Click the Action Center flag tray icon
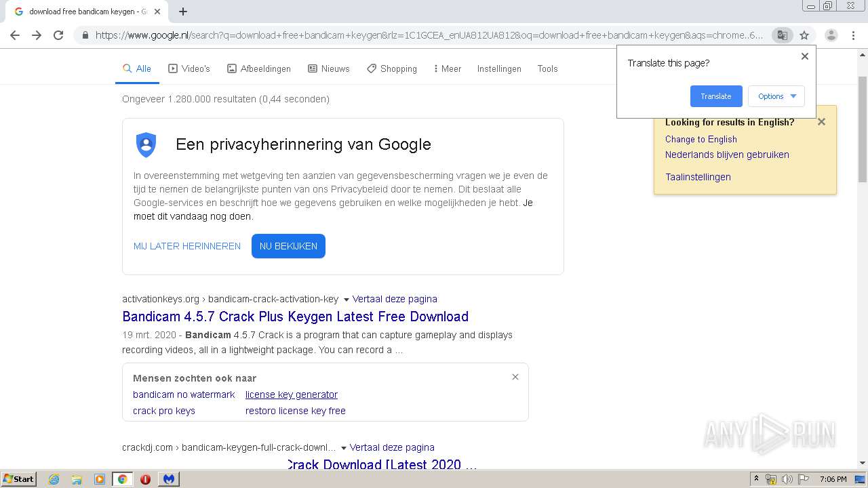The width and height of the screenshot is (868, 488). click(x=802, y=479)
